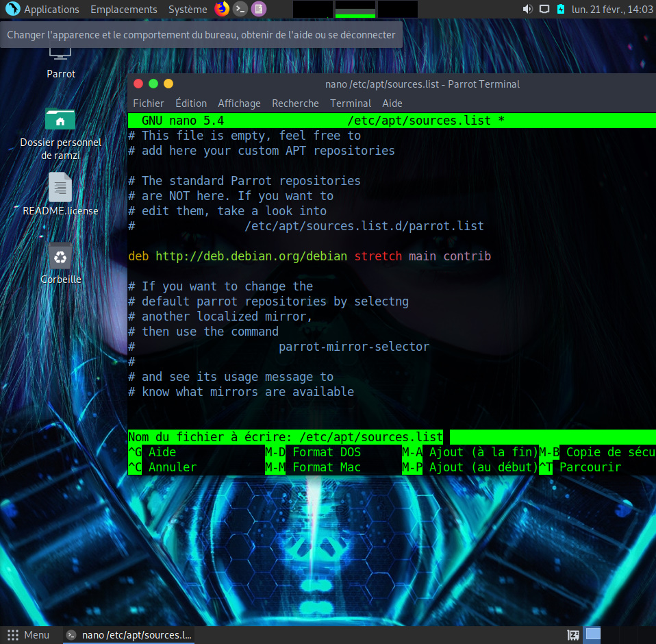The image size is (656, 644).
Task: Click the M-P Ajout (au début) shortcut
Action: coord(470,467)
